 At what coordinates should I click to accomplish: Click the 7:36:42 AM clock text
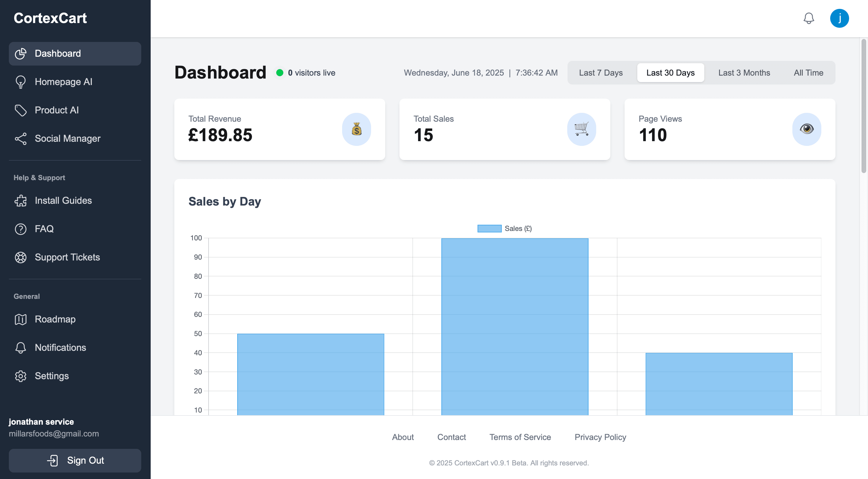537,73
